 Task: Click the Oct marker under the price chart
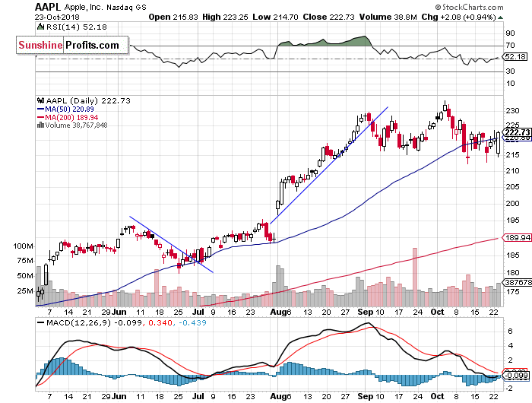[437, 312]
